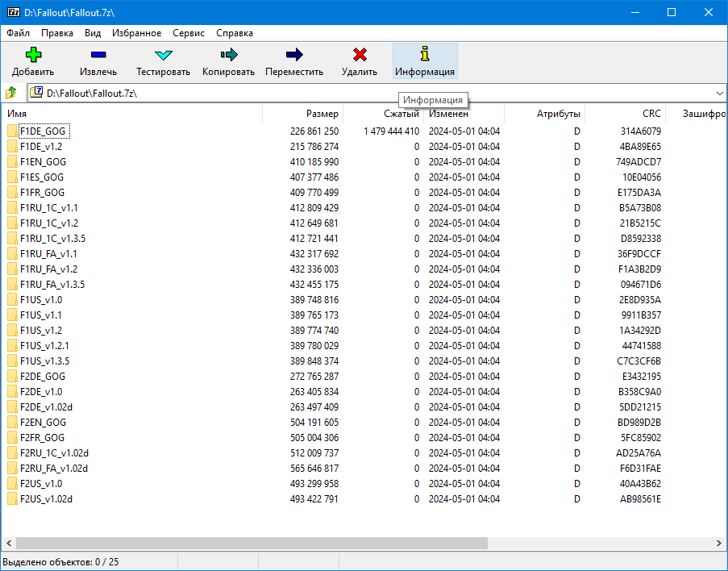The height and width of the screenshot is (571, 728).
Task: Open the address bar dropdown arrow
Action: (x=719, y=94)
